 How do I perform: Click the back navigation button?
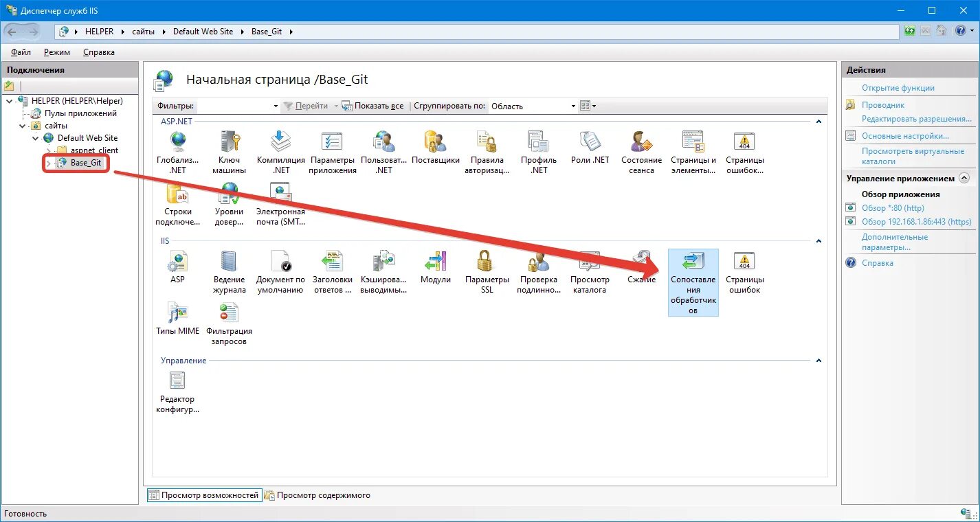[x=12, y=32]
